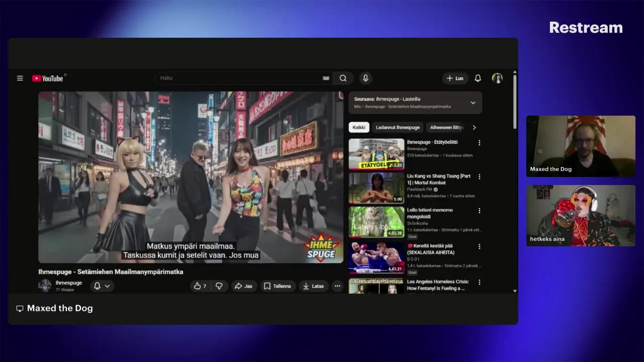Start voice search with microphone icon
Image resolution: width=644 pixels, height=362 pixels.
coord(366,78)
